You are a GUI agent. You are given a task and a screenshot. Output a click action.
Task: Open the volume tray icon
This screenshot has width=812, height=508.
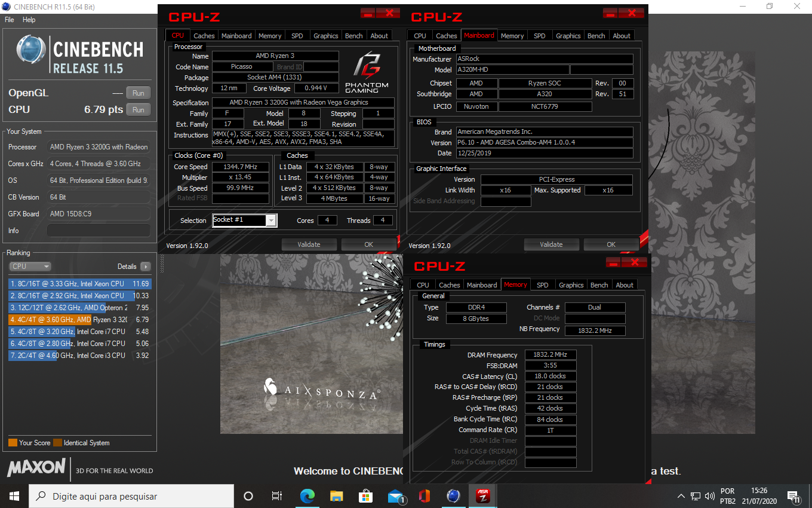[x=710, y=496]
